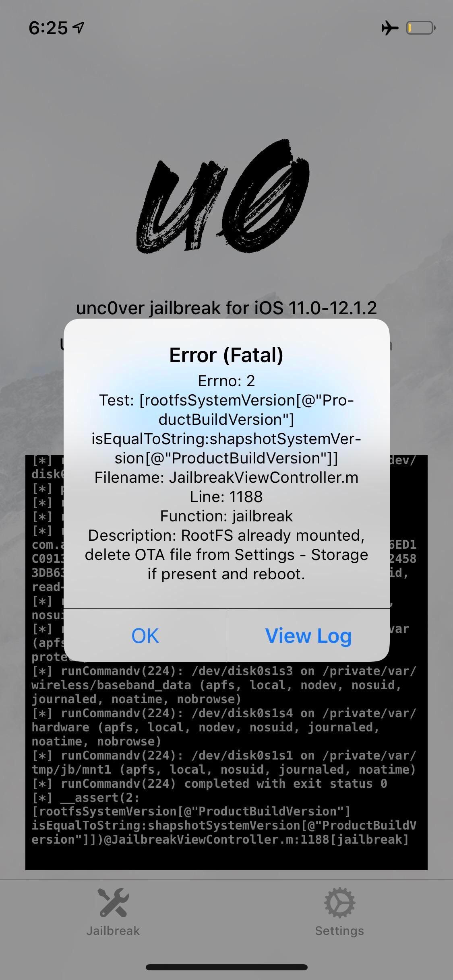This screenshot has width=453, height=980.
Task: Tap OK in the fatal error dialog
Action: [145, 636]
